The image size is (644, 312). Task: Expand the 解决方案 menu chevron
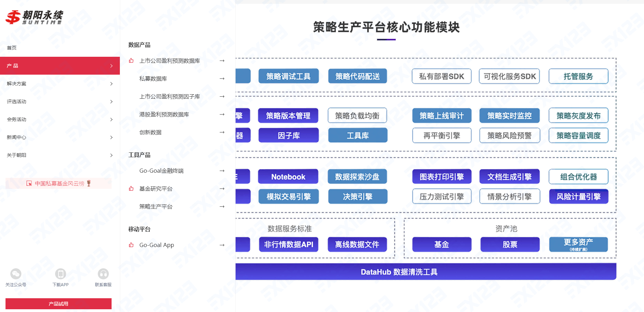112,84
